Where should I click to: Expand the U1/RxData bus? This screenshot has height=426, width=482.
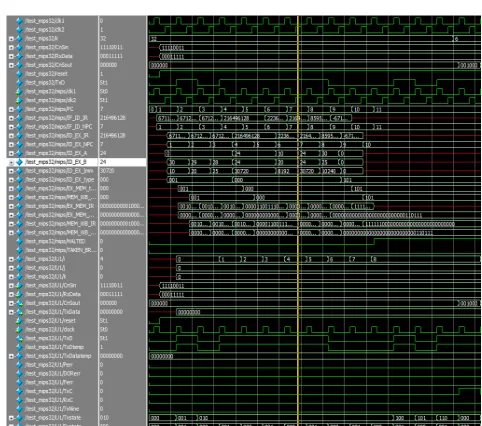[11, 294]
